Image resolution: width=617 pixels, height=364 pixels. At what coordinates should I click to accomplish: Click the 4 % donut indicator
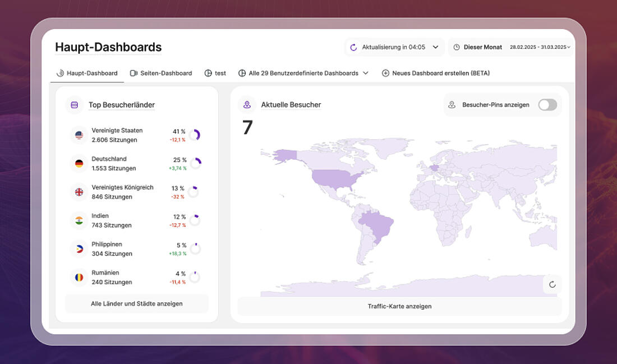pyautogui.click(x=195, y=277)
